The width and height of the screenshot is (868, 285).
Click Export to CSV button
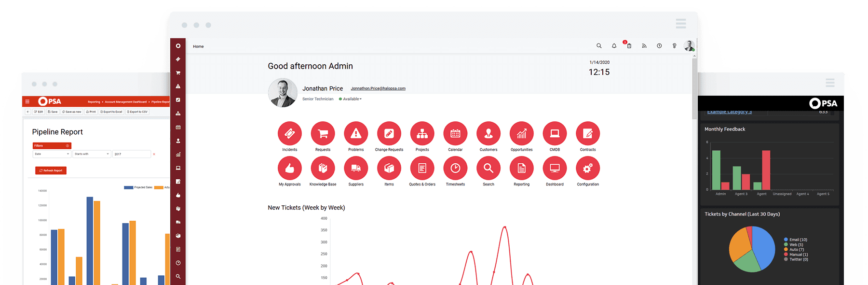coord(137,112)
